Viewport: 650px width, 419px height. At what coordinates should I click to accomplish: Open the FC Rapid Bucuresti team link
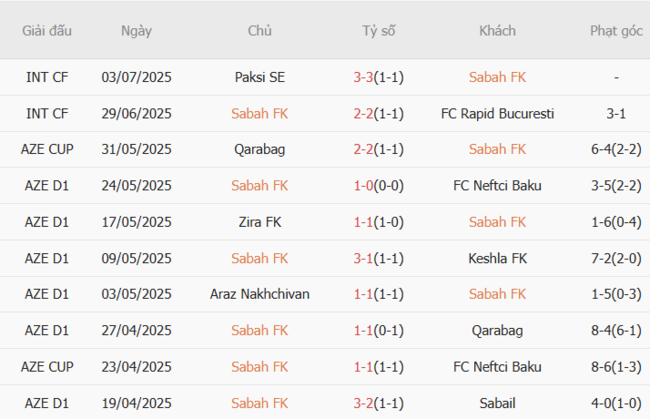(497, 113)
